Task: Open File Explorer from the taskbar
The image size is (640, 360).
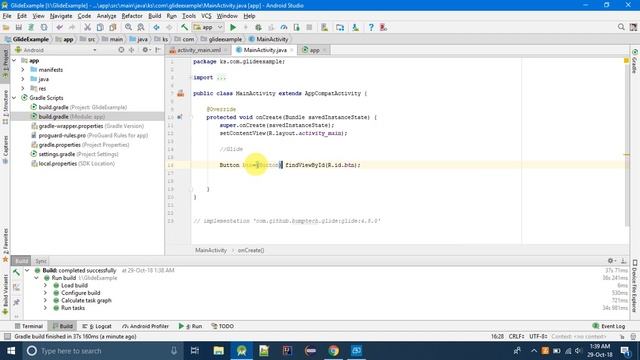Action: (218, 351)
